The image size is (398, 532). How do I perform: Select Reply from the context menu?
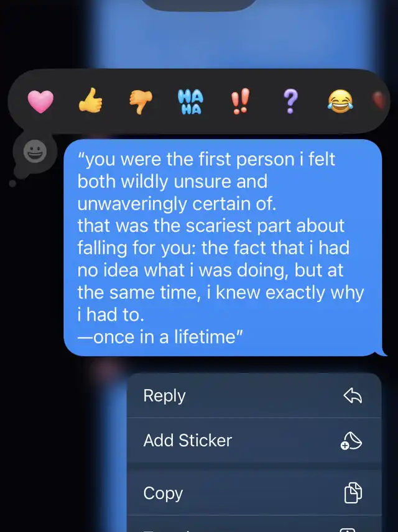[254, 396]
